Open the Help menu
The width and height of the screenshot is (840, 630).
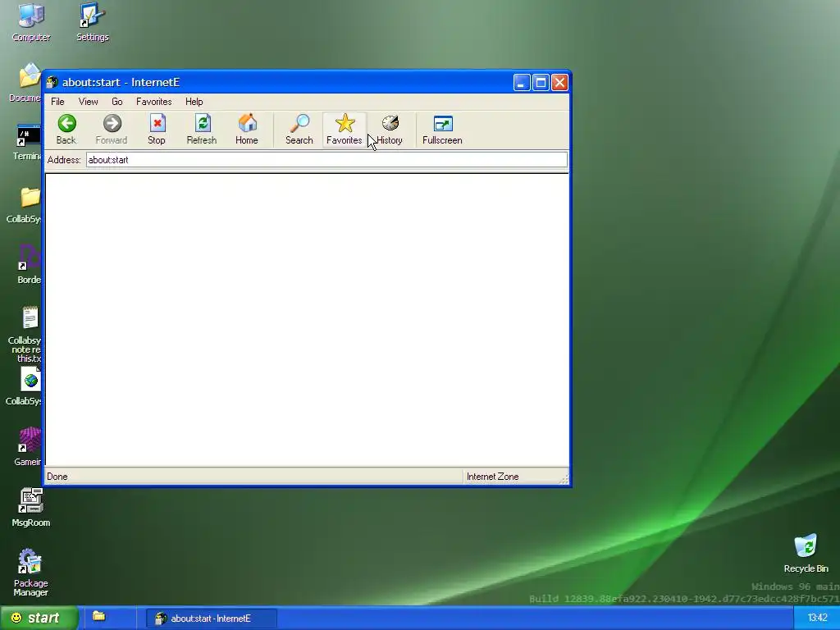194,102
